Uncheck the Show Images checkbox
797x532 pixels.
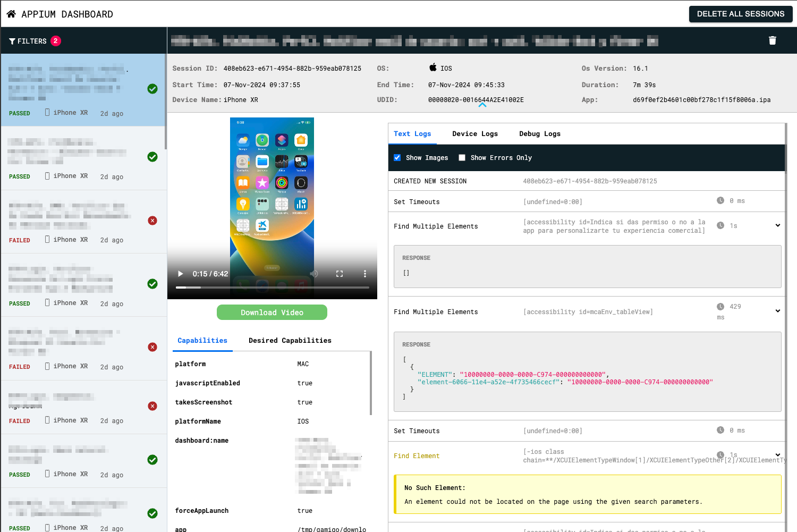click(397, 158)
